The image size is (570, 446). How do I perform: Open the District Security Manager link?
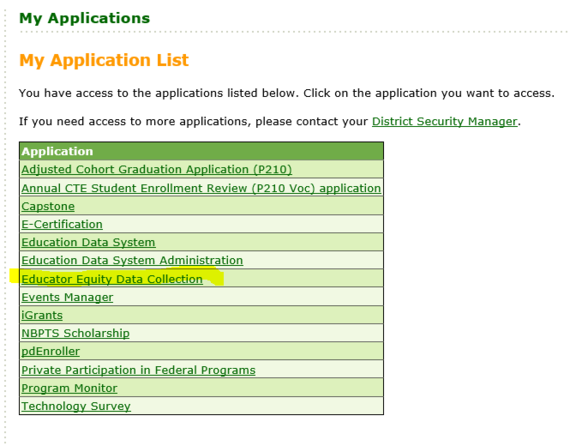click(444, 121)
